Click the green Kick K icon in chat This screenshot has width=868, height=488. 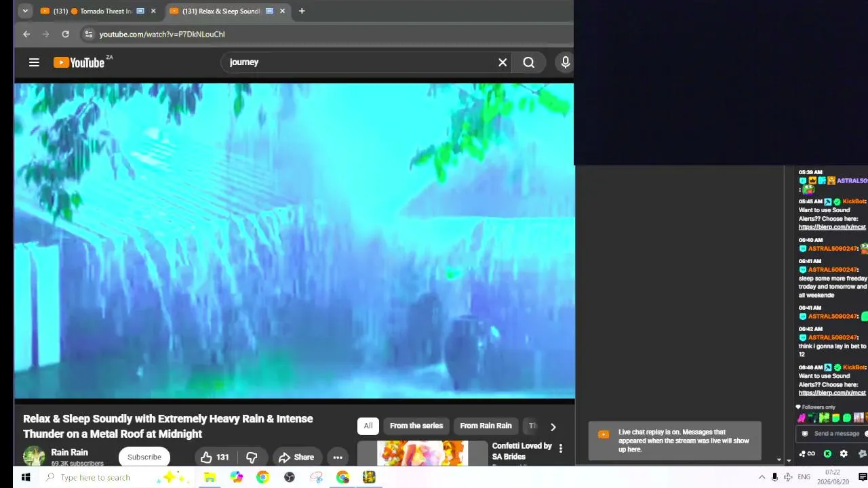[827, 453]
